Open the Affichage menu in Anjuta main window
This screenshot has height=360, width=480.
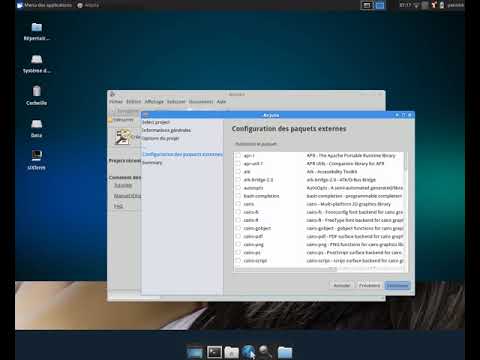154,102
